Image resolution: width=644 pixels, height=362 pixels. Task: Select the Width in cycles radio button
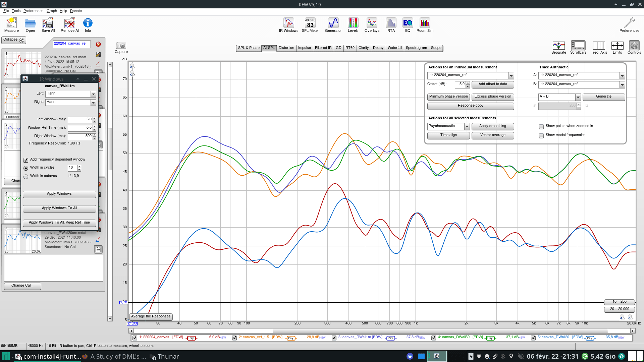(x=26, y=168)
